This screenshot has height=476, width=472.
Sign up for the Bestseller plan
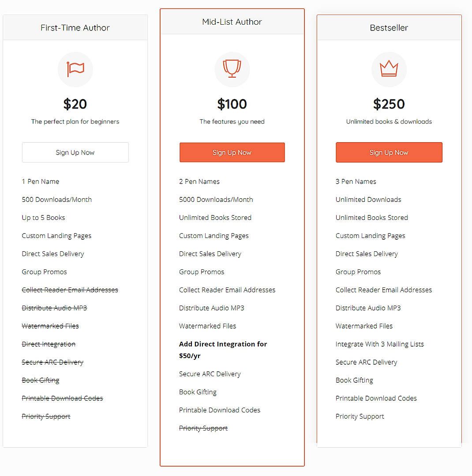389,152
